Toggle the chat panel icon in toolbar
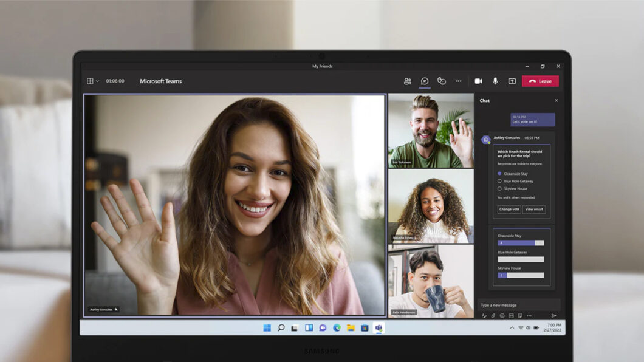The image size is (644, 362). [x=425, y=81]
